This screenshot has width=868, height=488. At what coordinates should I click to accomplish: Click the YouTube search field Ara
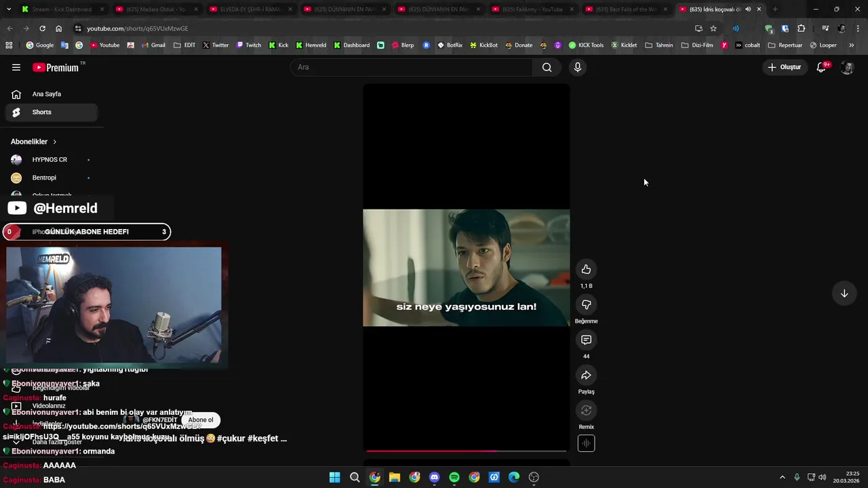(412, 67)
